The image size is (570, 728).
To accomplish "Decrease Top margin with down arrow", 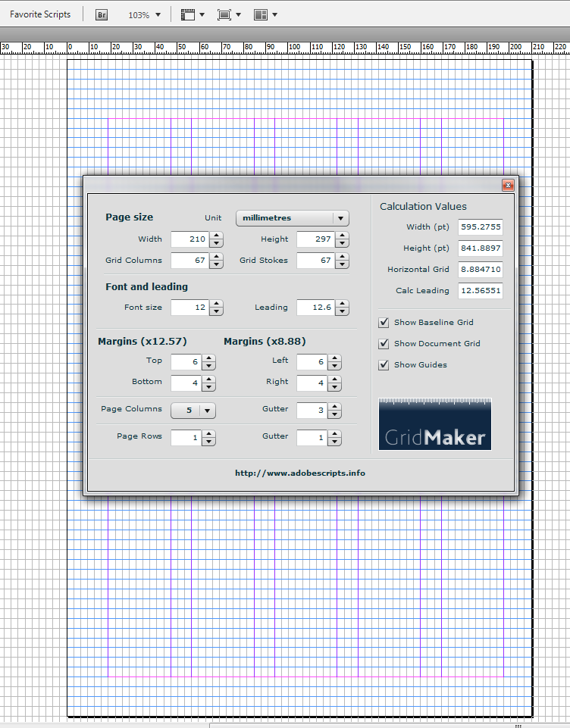I will [x=208, y=366].
